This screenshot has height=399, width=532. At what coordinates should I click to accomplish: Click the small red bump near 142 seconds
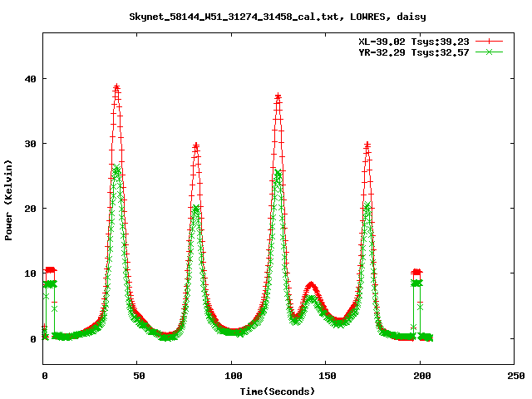311,286
